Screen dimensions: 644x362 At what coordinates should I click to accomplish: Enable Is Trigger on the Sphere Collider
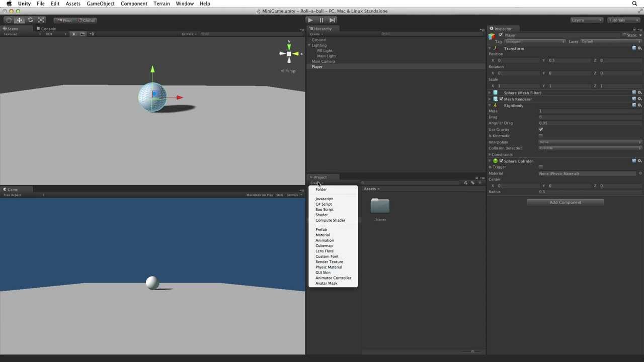tap(540, 167)
